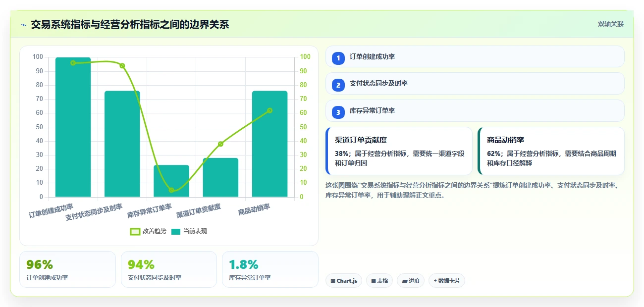
Task: Open the 库存异常订单率 list row
Action: point(475,110)
